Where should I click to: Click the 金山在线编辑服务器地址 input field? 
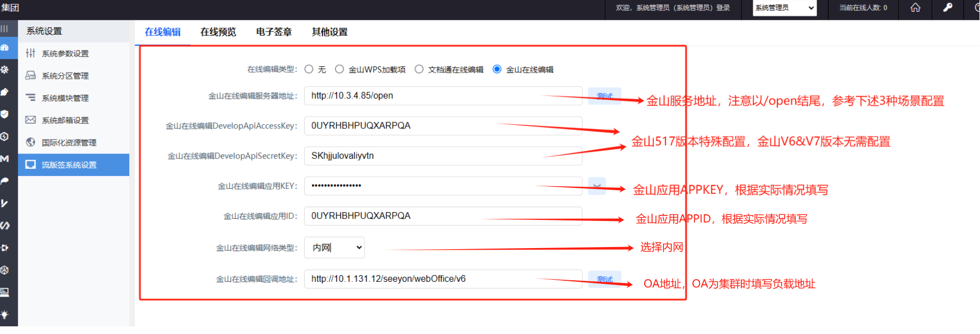coord(443,96)
